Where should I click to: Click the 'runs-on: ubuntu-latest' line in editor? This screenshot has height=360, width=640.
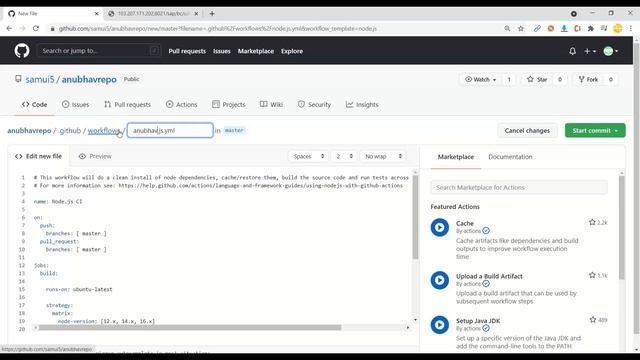(x=79, y=289)
